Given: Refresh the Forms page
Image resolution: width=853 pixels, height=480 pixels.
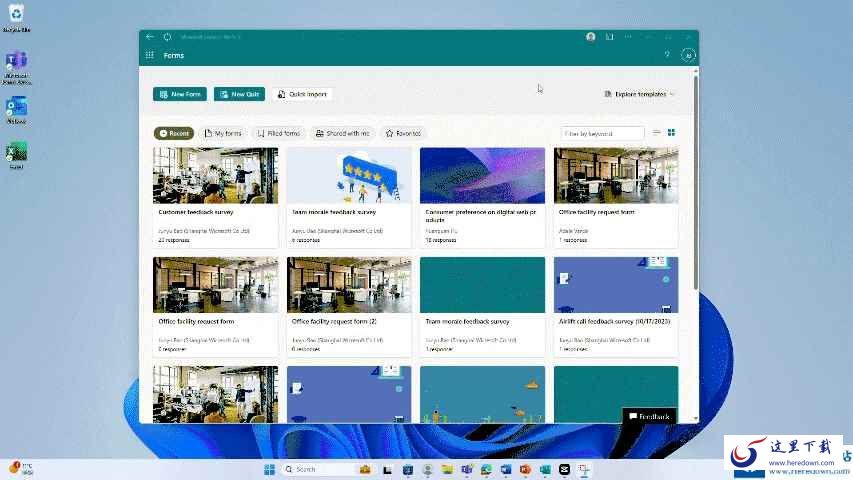Looking at the screenshot, I should click(x=168, y=36).
